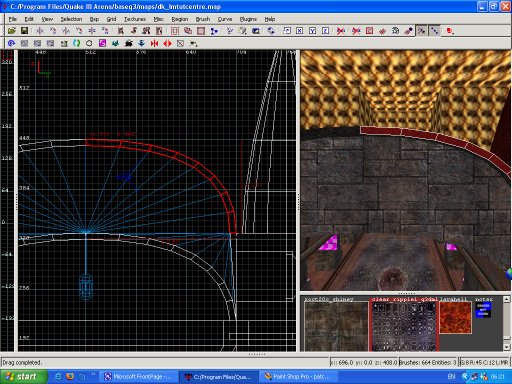Open the Plugins menu
The height and width of the screenshot is (384, 512).
point(248,19)
